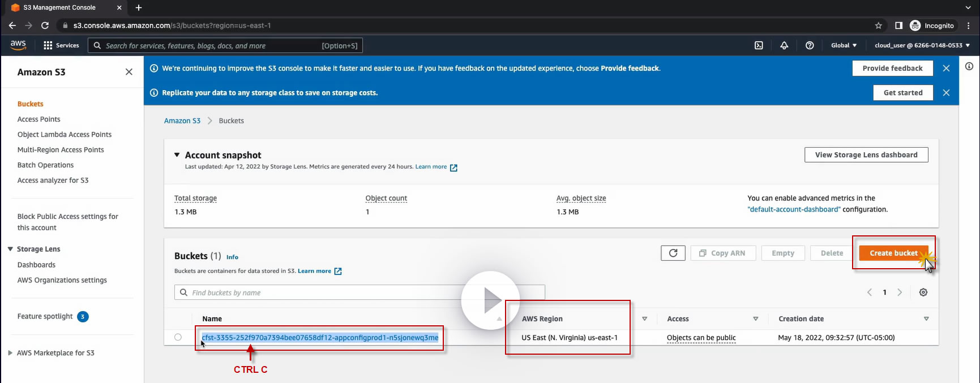Open AWS CloudShell terminal icon
This screenshot has width=980, height=383.
(x=759, y=45)
